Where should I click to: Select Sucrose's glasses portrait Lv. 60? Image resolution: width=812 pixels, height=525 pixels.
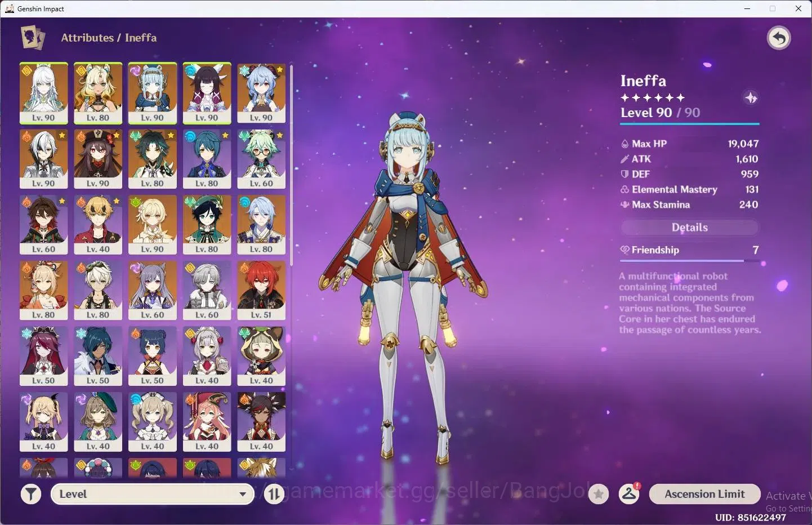pos(261,159)
